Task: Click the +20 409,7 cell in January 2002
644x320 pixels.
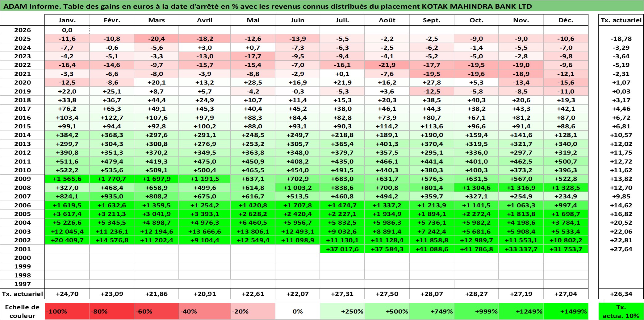Action: click(x=67, y=240)
